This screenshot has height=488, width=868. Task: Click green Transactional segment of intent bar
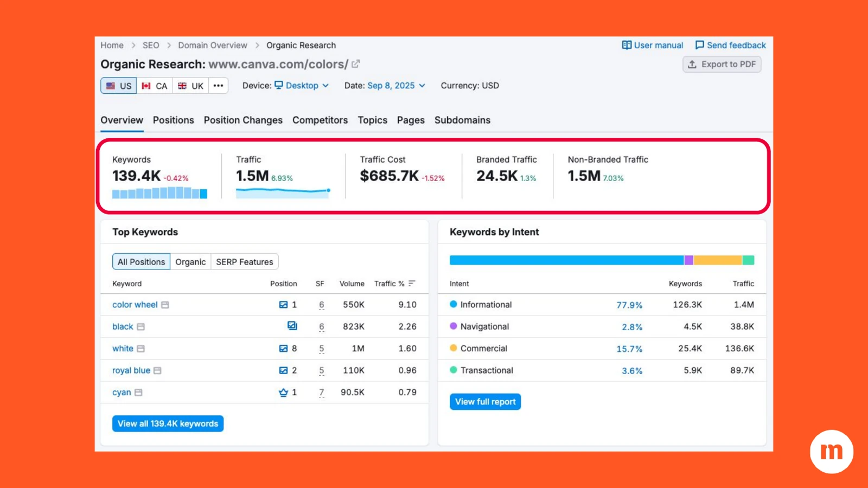point(748,260)
